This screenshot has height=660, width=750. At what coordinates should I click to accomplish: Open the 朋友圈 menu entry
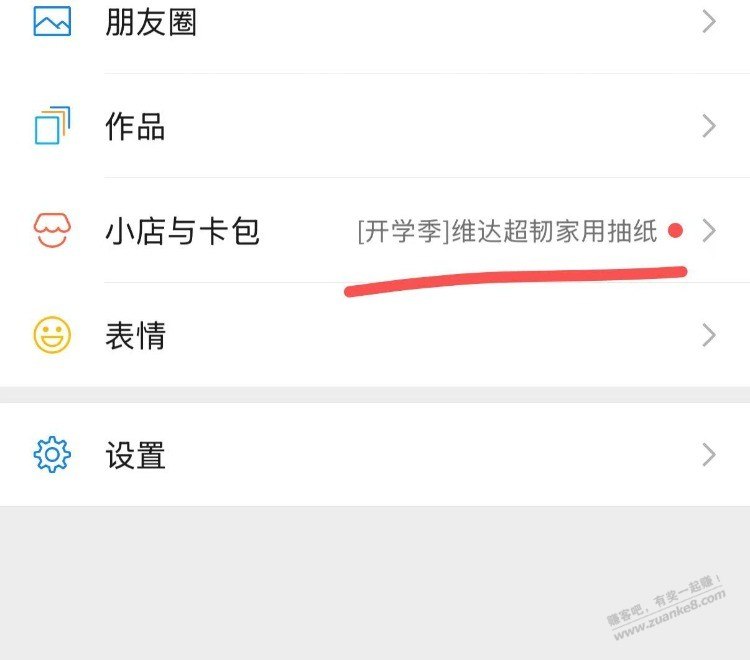(375, 22)
